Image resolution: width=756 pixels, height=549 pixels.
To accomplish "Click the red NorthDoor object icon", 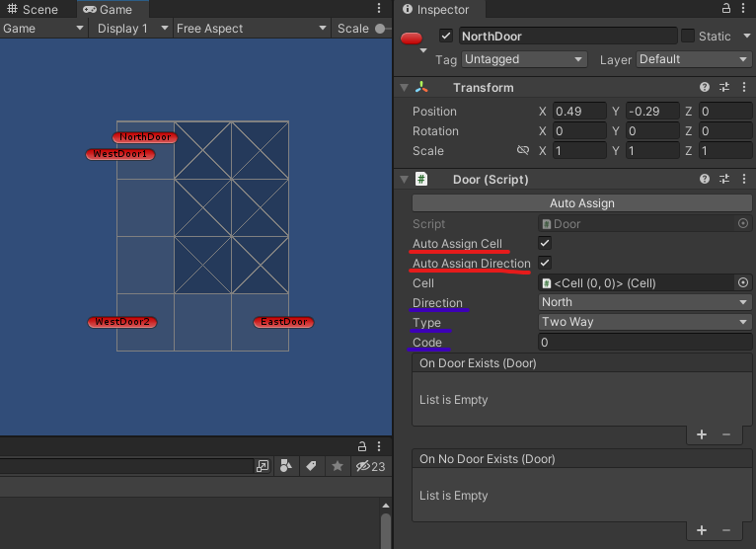I will (412, 39).
